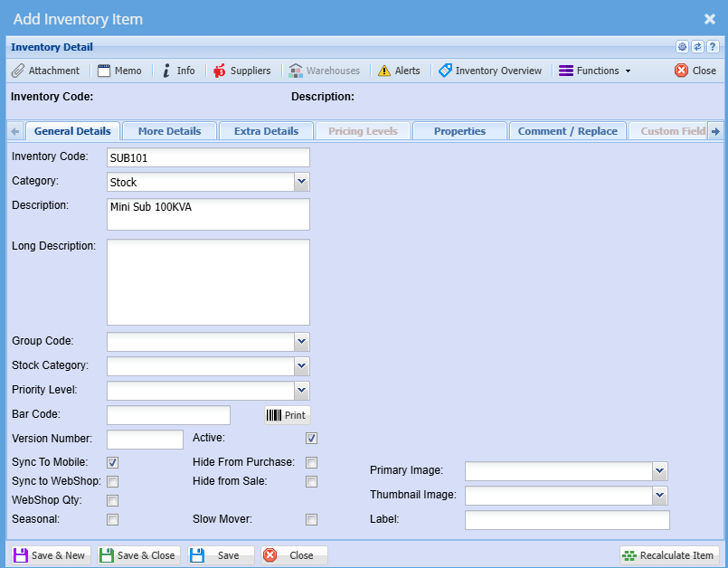Open the Functions dropdown menu

pyautogui.click(x=595, y=71)
